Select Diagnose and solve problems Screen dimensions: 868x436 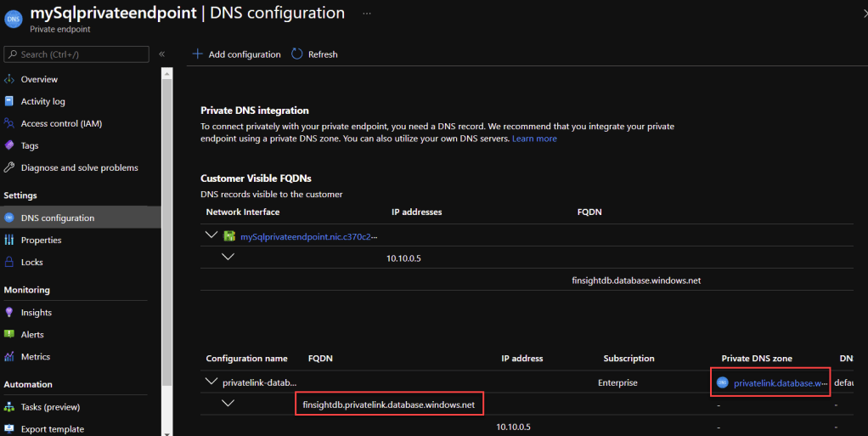(79, 167)
